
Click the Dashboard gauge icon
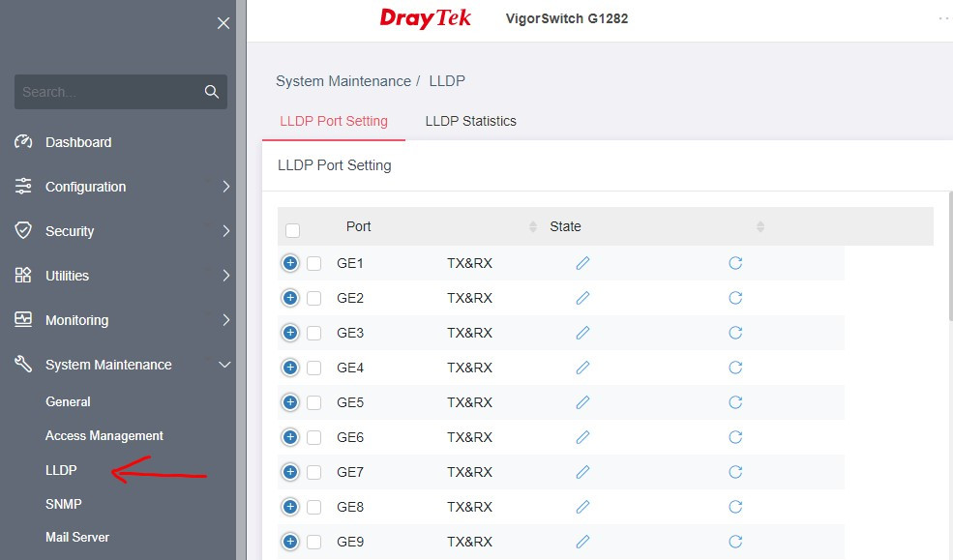point(23,142)
